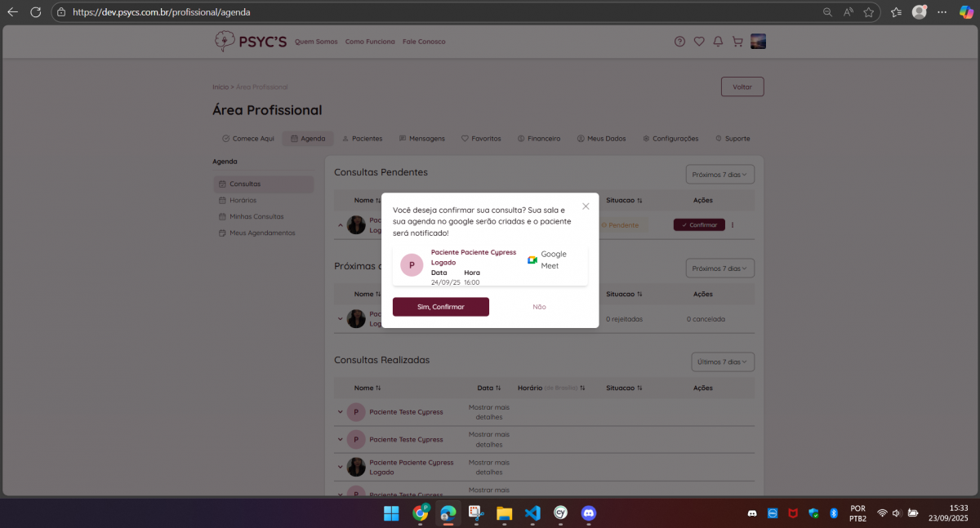Open Discord from the taskbar
This screenshot has height=528, width=980.
coord(588,513)
